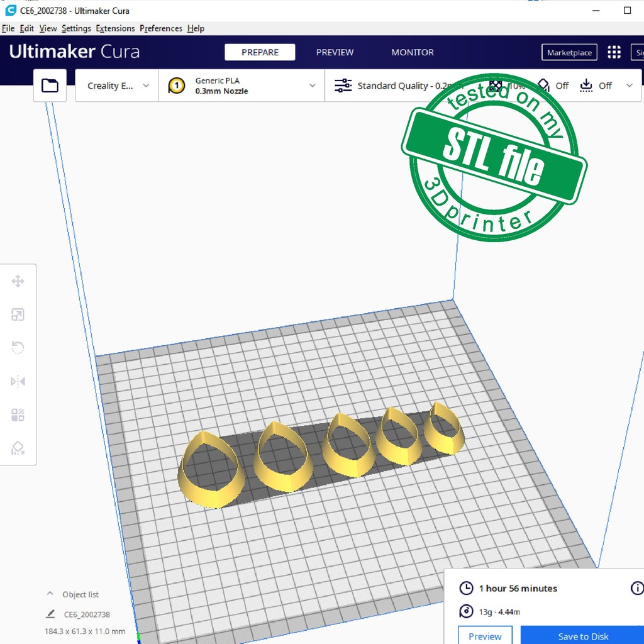Select the Rotate tool in left toolbar
The width and height of the screenshot is (644, 644).
tap(18, 348)
